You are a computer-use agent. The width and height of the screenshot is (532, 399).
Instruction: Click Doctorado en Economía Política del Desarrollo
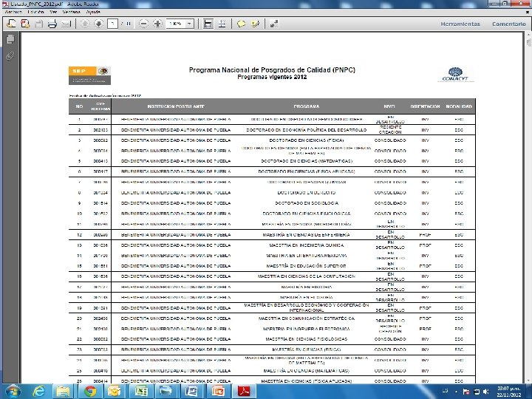[x=307, y=130]
